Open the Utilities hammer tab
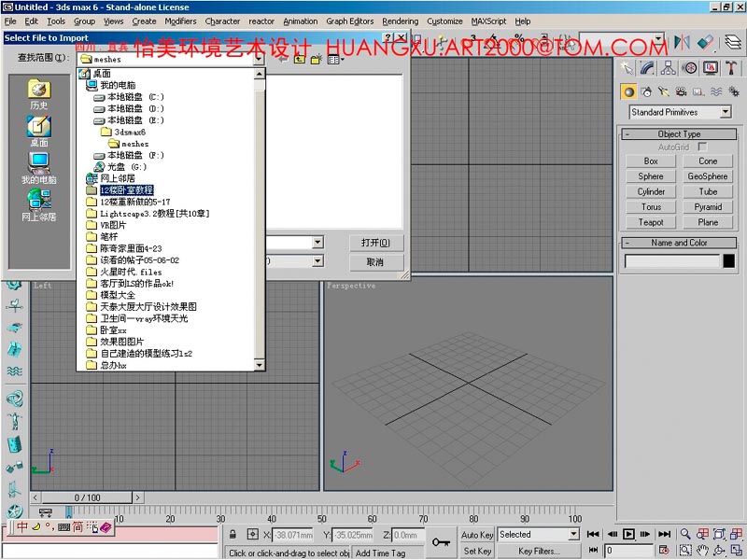Viewport: 747px width, 560px height. (731, 68)
